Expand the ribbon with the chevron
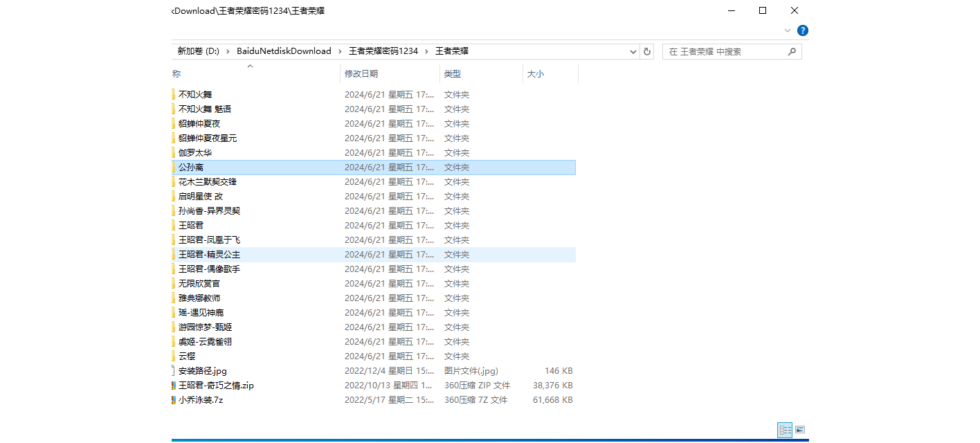 coord(788,30)
